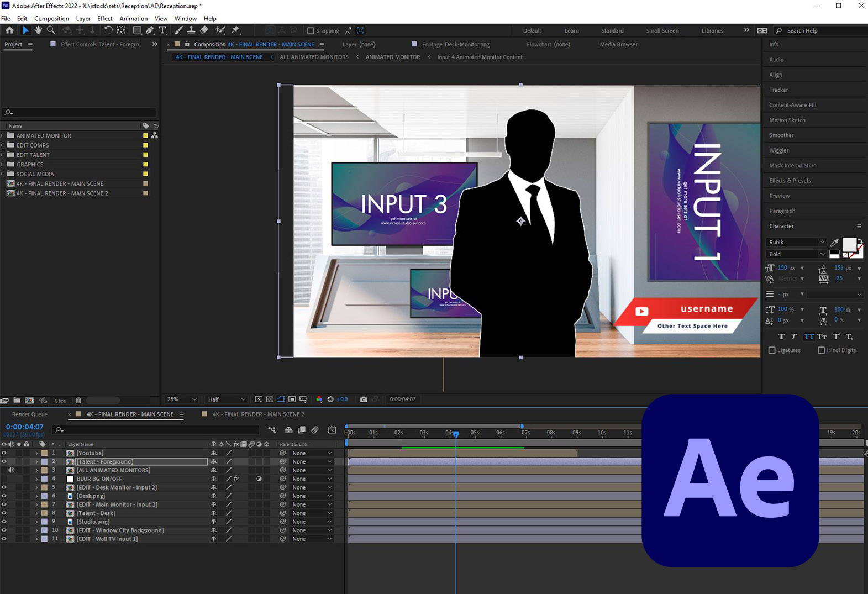Viewport: 868px width, 594px height.
Task: Hide the Talent - Foreground layer
Action: (x=4, y=461)
